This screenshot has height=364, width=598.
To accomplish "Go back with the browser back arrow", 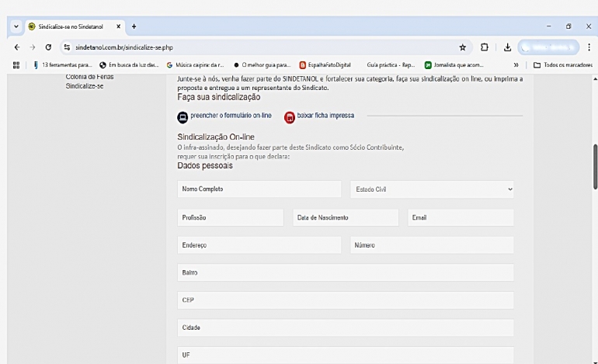I will coord(17,47).
